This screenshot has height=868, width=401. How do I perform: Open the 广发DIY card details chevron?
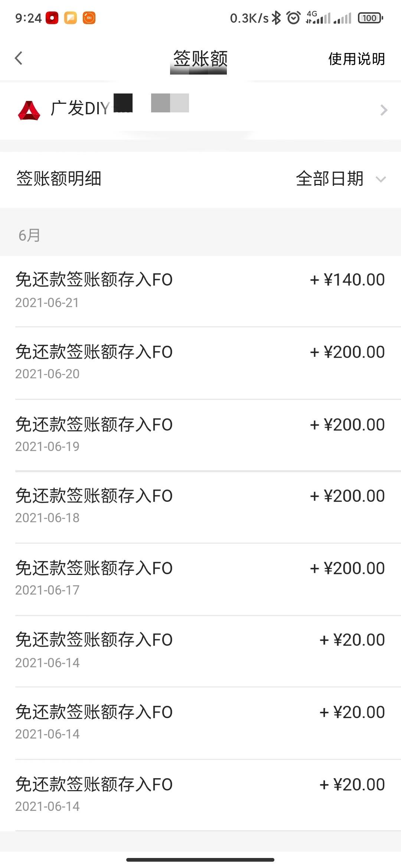click(x=384, y=110)
